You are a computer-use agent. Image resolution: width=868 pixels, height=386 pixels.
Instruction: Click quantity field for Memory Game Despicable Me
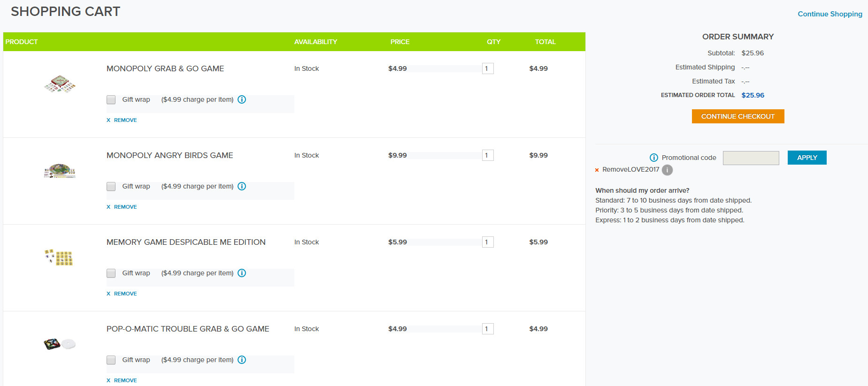coord(487,242)
